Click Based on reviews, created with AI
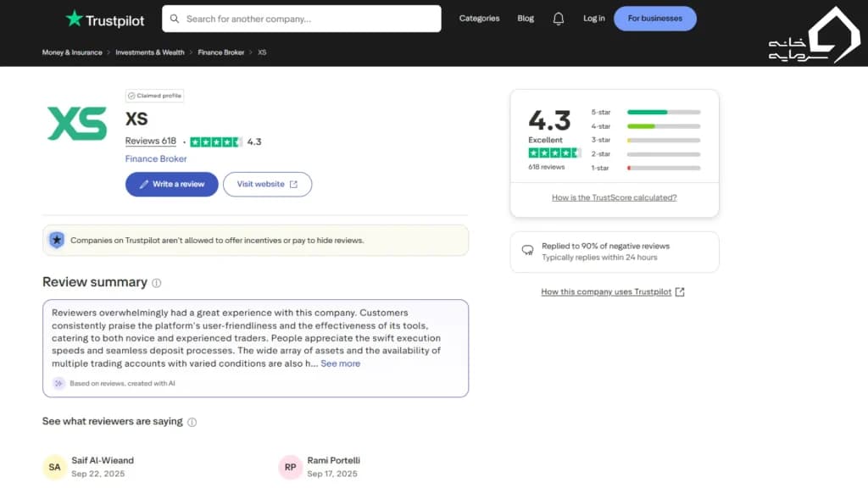This screenshot has height=488, width=868. (x=122, y=384)
